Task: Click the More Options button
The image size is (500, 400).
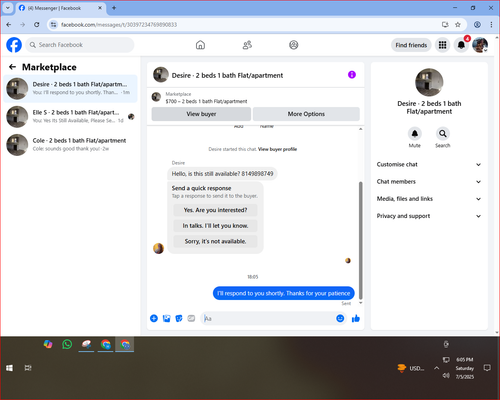Action: [306, 114]
